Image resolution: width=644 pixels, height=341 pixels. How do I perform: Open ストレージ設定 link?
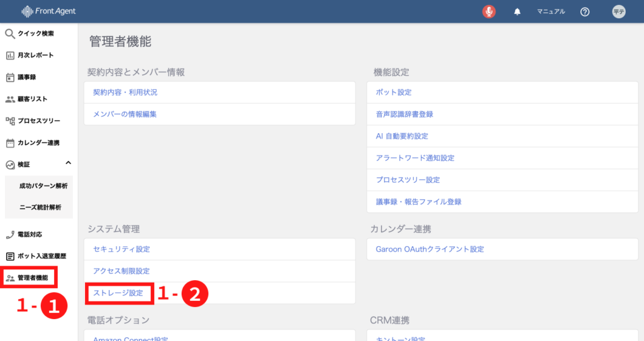[118, 293]
